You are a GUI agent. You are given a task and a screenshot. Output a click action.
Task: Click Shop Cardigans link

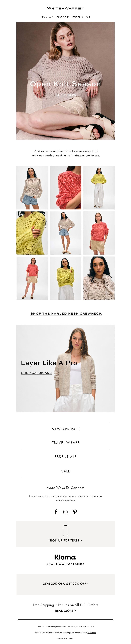37,373
